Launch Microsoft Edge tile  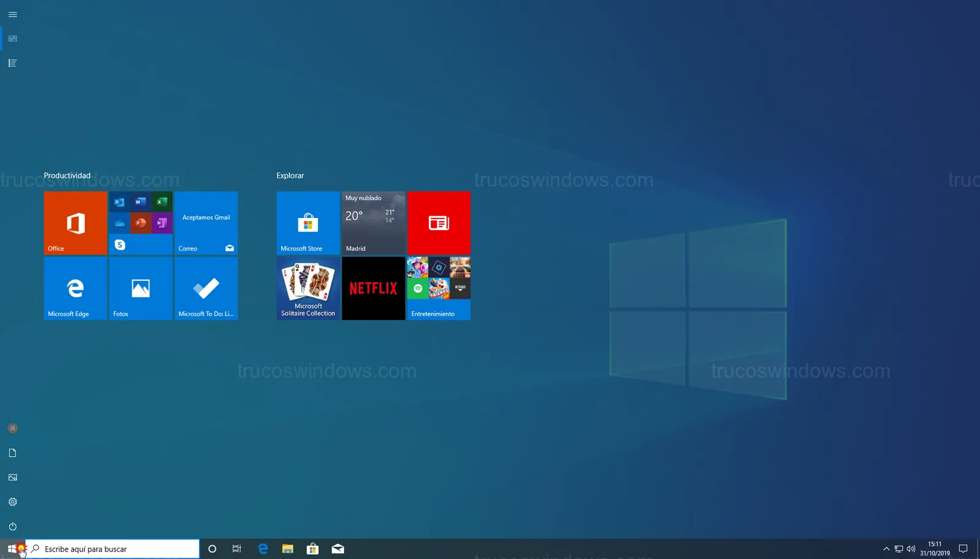click(75, 288)
